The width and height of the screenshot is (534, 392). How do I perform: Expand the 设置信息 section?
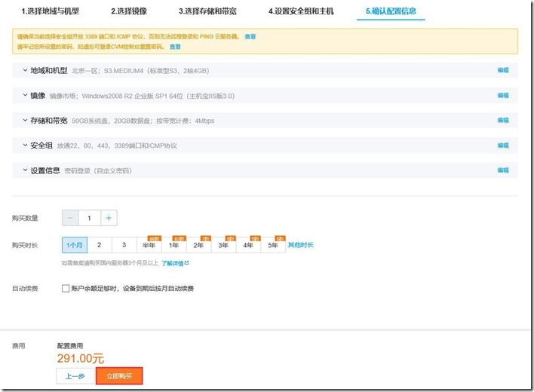[25, 170]
